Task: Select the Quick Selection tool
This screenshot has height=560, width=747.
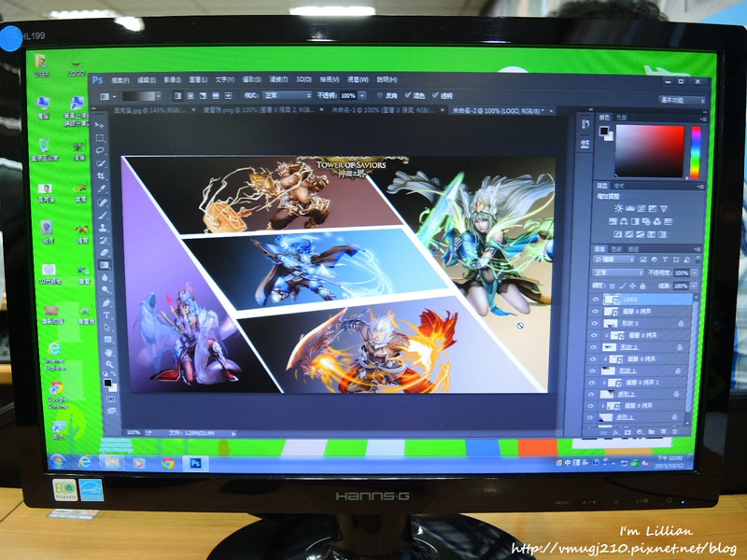Action: tap(101, 164)
